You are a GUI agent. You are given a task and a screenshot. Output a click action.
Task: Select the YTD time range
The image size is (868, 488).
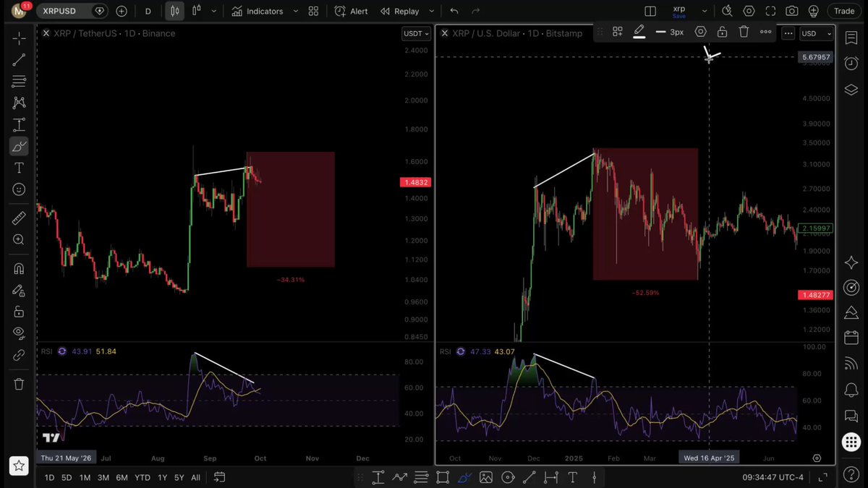coord(142,477)
